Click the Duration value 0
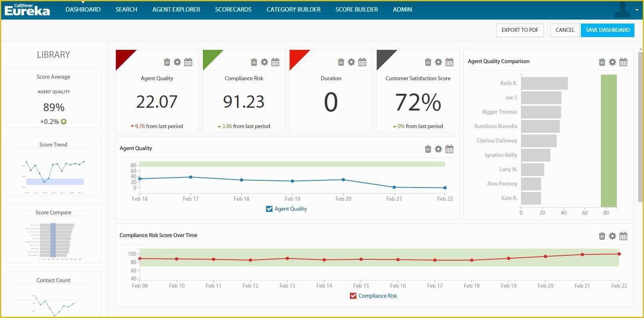The image size is (644, 318). point(331,102)
